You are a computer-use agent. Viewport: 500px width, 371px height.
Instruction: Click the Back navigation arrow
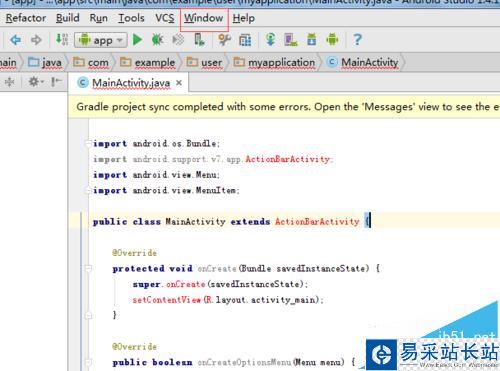(x=15, y=40)
